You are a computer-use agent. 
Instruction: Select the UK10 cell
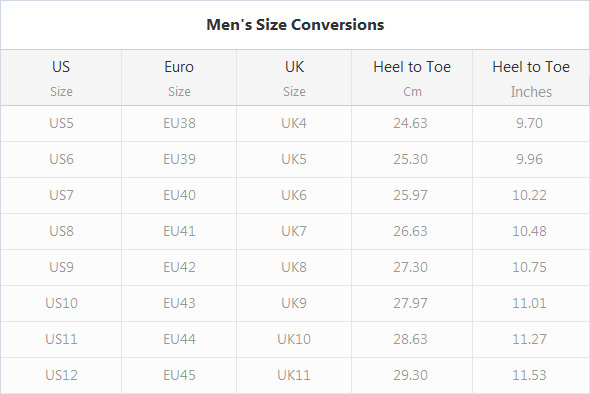[x=294, y=339]
